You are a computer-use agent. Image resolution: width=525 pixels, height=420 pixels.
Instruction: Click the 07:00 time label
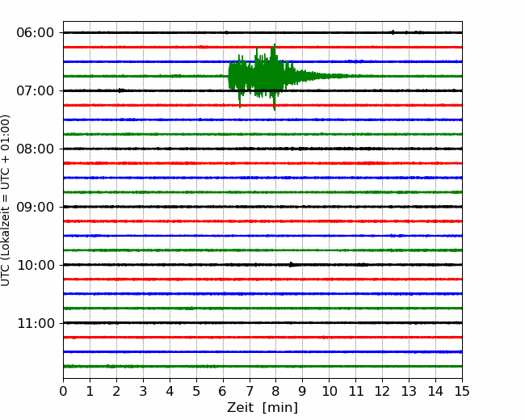(x=36, y=90)
